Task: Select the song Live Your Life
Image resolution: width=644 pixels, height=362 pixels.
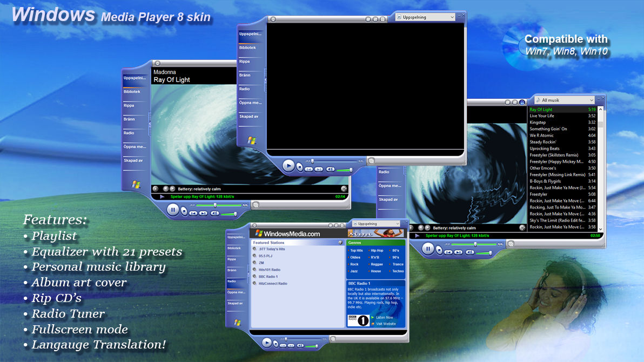Action: coord(562,116)
